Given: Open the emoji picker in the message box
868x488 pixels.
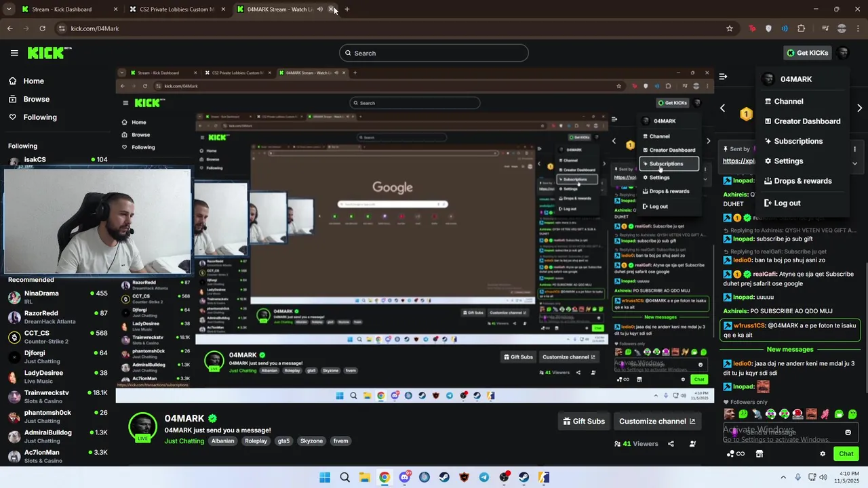Looking at the screenshot, I should pos(848,432).
